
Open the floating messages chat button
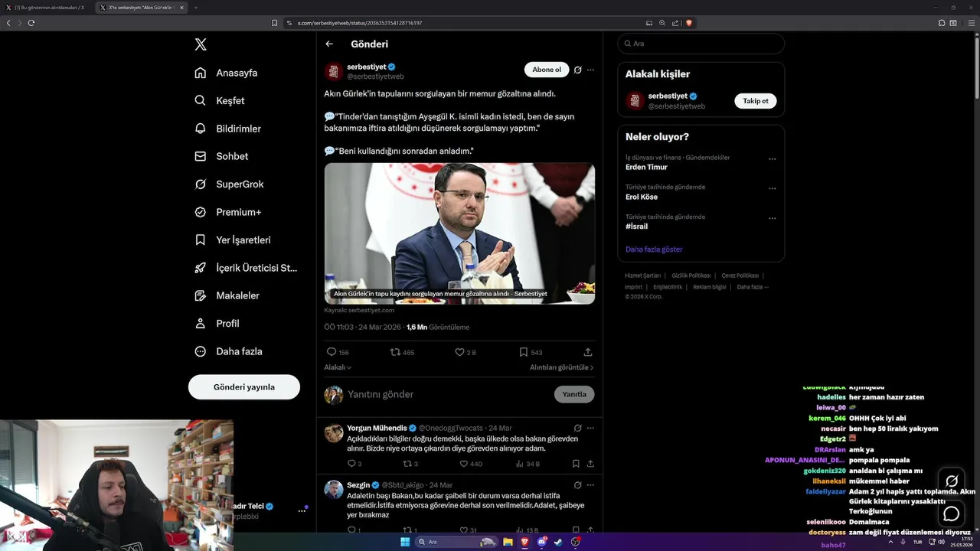point(952,514)
